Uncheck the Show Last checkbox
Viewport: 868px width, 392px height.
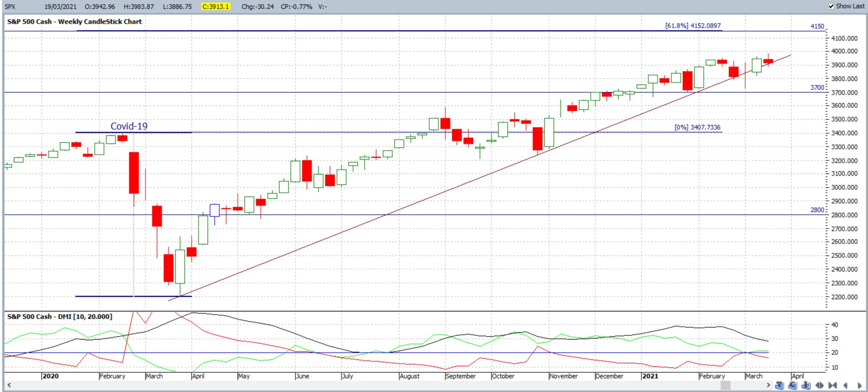[x=831, y=6]
